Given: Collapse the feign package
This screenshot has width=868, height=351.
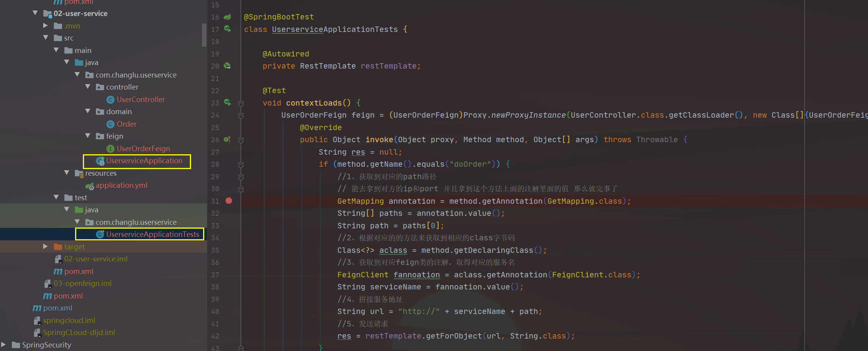Looking at the screenshot, I should click(x=88, y=136).
